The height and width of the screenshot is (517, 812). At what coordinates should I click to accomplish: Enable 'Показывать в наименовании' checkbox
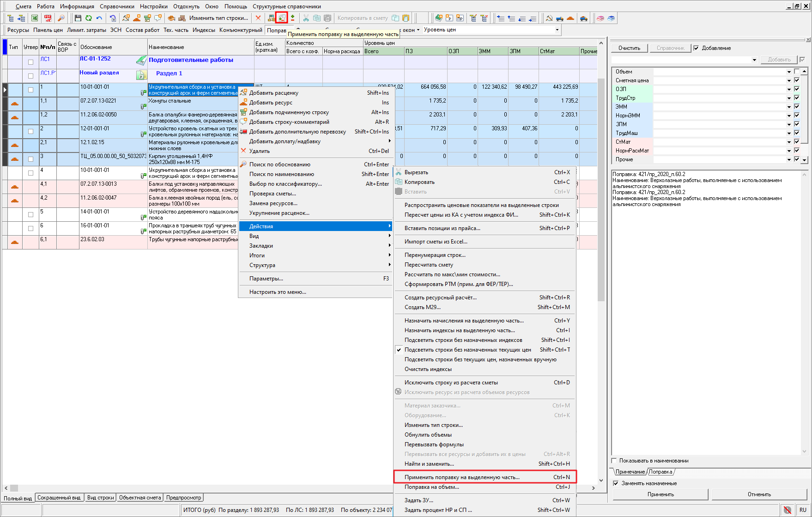pos(614,461)
